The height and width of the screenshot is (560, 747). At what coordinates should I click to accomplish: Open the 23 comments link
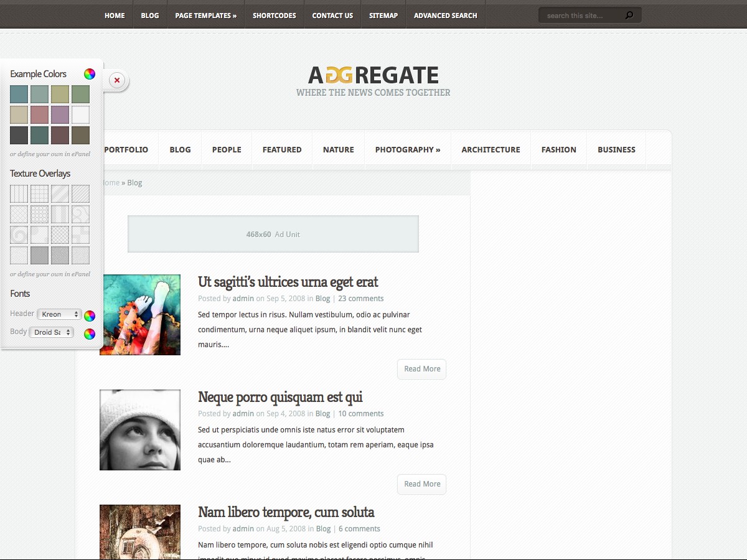click(x=361, y=299)
